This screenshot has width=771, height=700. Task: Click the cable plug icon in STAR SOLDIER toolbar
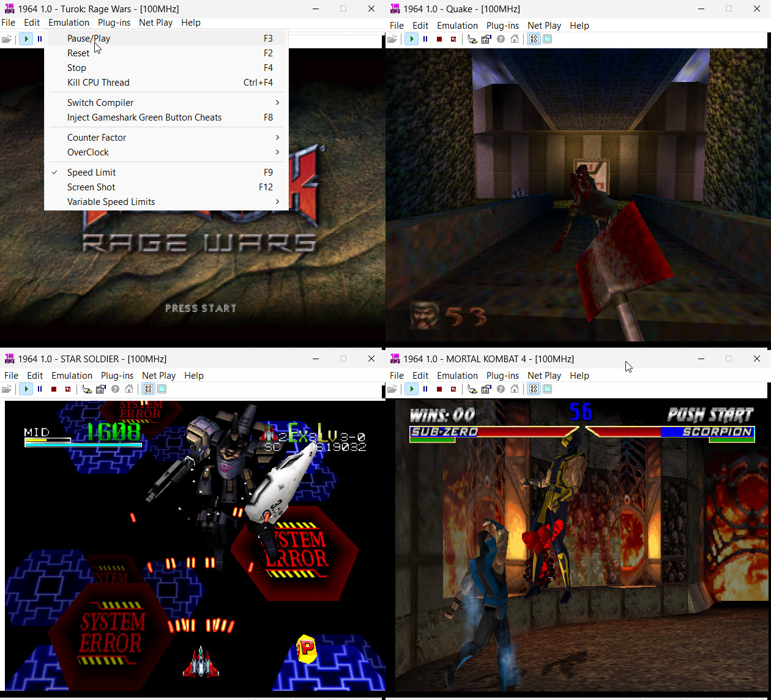(87, 389)
